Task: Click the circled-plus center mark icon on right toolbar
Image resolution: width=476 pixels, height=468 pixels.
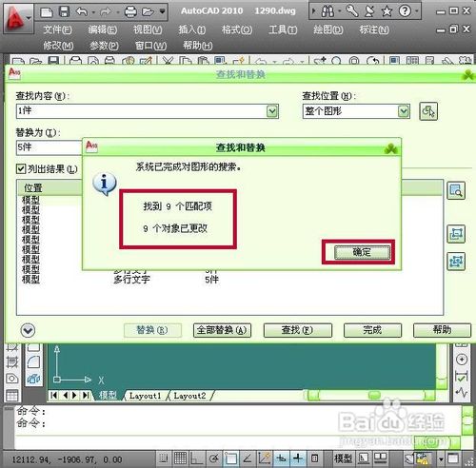Action: pos(462,360)
